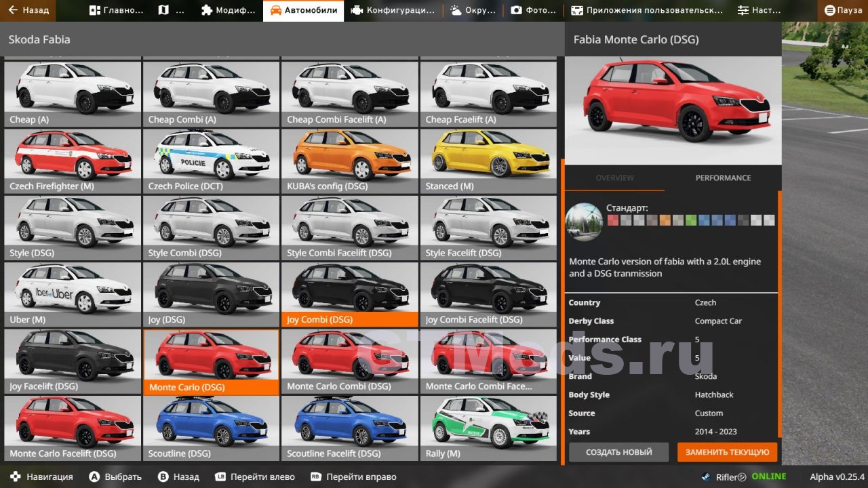Choose the Joy (DSG) configuration
Screen dimensions: 868x488
tap(211, 294)
